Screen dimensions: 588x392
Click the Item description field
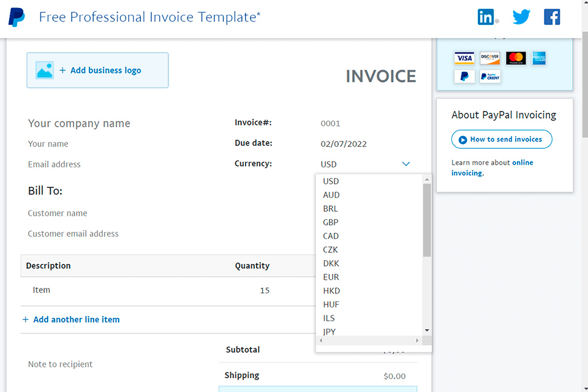pos(41,290)
